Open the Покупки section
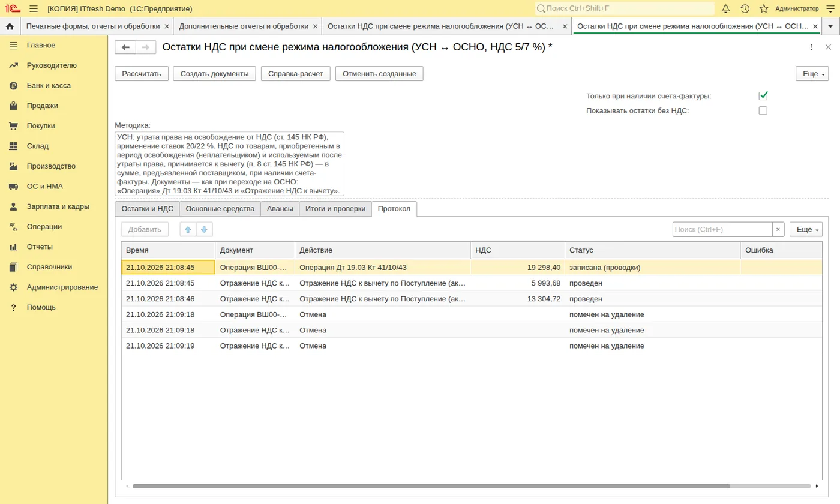The width and height of the screenshot is (840, 504). coord(41,126)
